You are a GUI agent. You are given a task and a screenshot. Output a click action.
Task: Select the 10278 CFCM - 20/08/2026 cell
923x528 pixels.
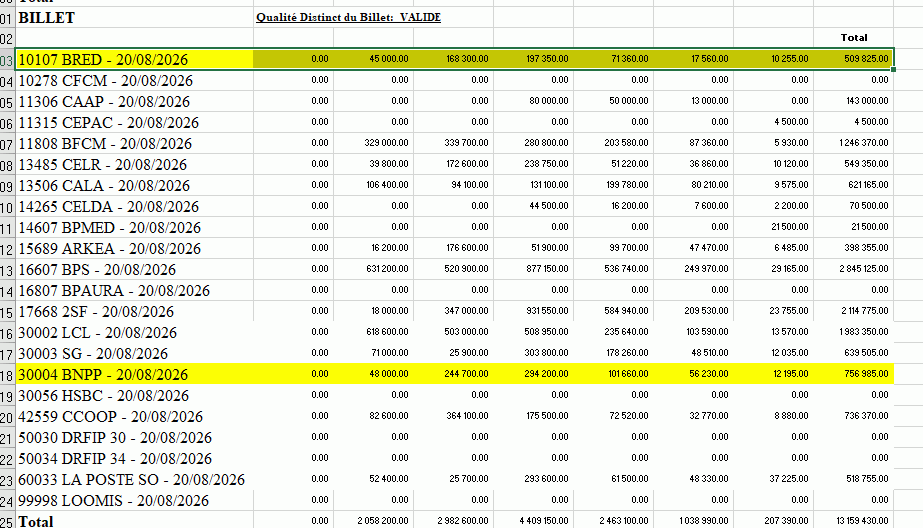pyautogui.click(x=135, y=81)
